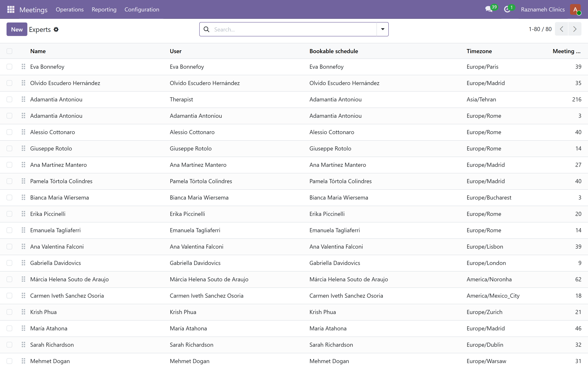The image size is (588, 368).
Task: Check the Bianca Maria Wiersema row checkbox
Action: pyautogui.click(x=9, y=197)
